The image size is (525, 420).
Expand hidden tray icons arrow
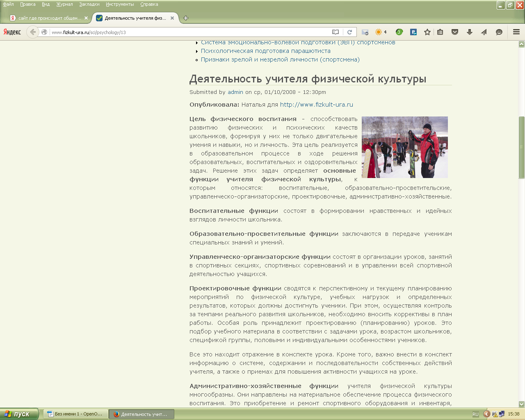[486, 414]
